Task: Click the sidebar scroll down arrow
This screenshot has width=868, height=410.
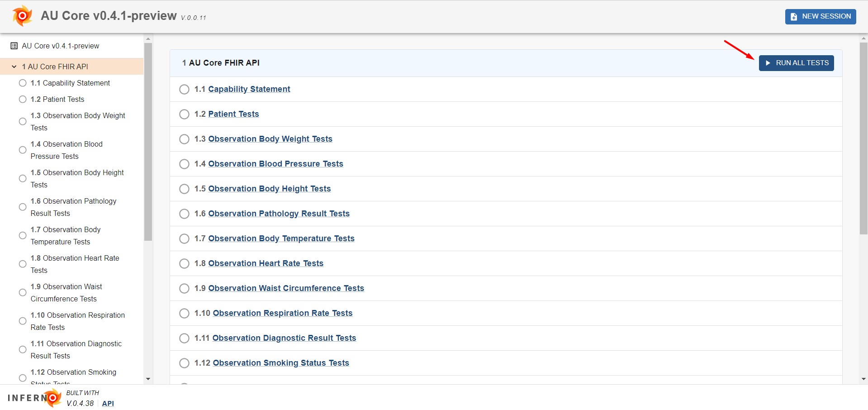Action: [148, 379]
